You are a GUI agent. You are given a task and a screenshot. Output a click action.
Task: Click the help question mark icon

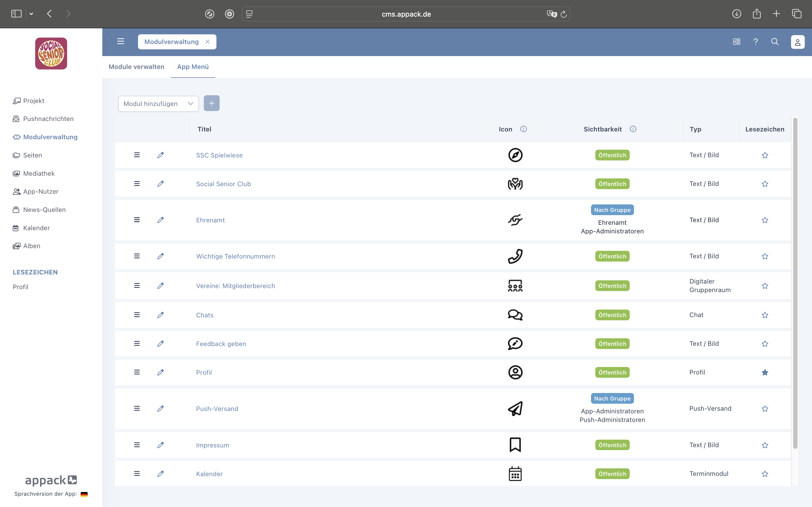756,42
